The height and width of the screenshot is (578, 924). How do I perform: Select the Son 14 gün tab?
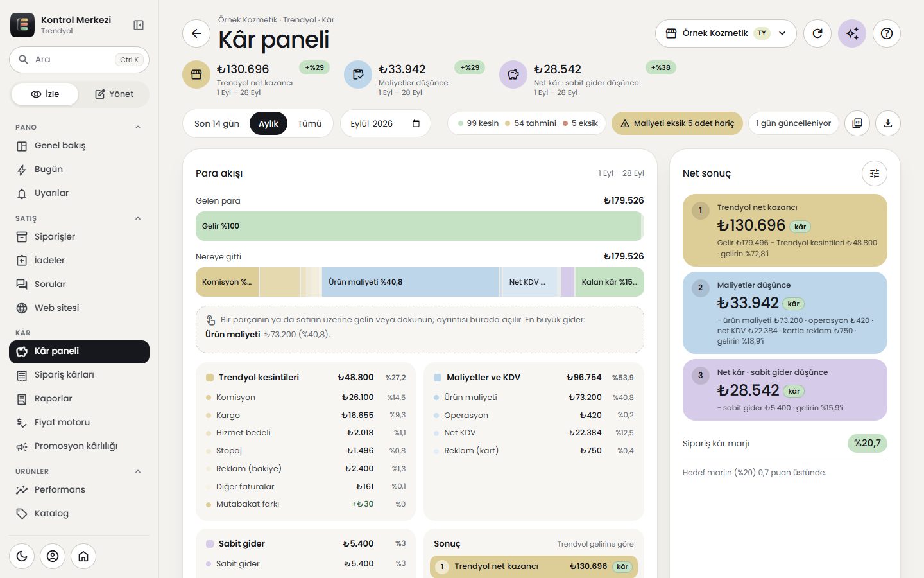click(x=217, y=124)
